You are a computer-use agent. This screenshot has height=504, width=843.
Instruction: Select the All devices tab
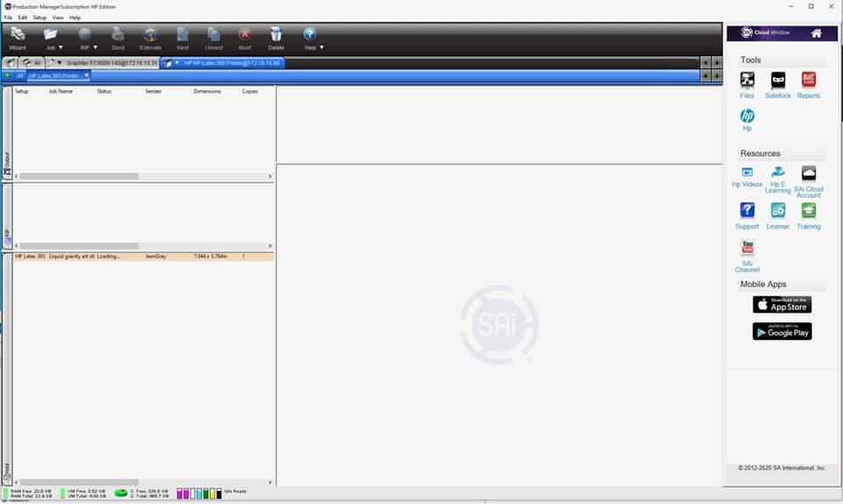point(32,63)
